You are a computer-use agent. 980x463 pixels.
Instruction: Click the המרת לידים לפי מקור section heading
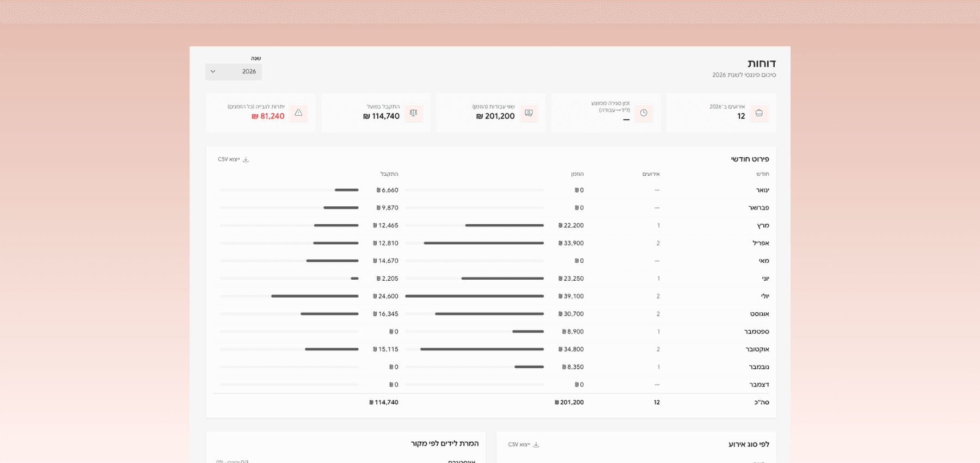pos(445,443)
